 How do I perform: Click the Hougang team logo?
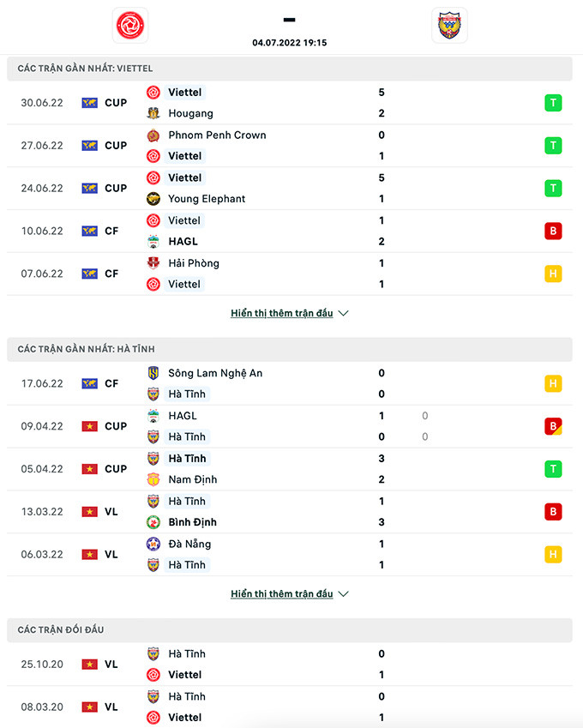click(153, 113)
